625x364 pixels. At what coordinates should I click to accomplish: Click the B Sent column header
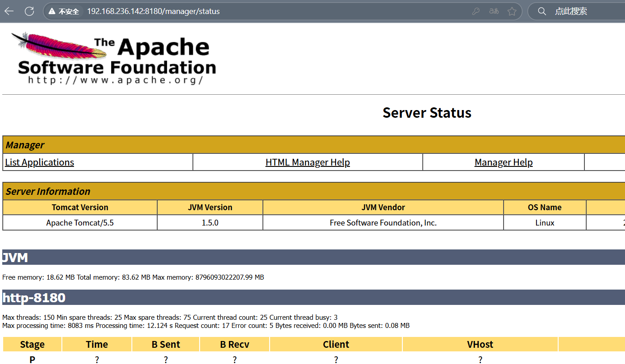166,345
